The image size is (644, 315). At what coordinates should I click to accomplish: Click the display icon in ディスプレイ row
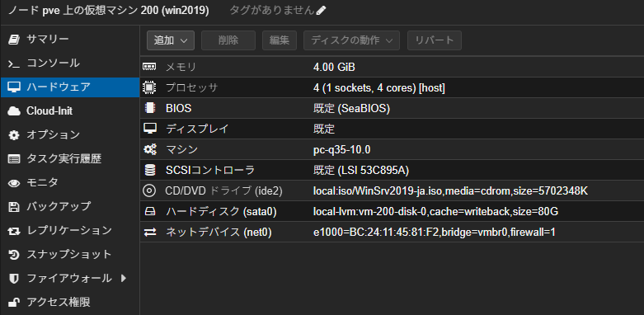click(x=149, y=129)
